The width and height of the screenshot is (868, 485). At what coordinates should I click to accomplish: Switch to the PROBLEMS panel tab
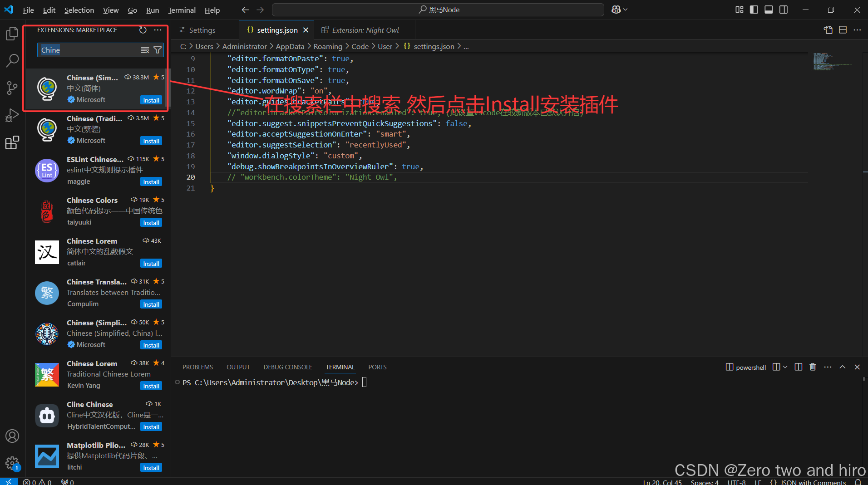[197, 367]
